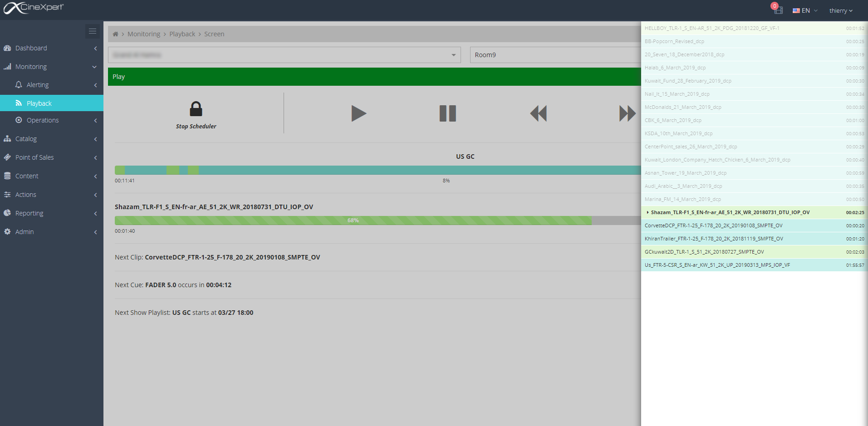This screenshot has height=426, width=868.
Task: Expand the Actions menu chevron
Action: point(95,195)
